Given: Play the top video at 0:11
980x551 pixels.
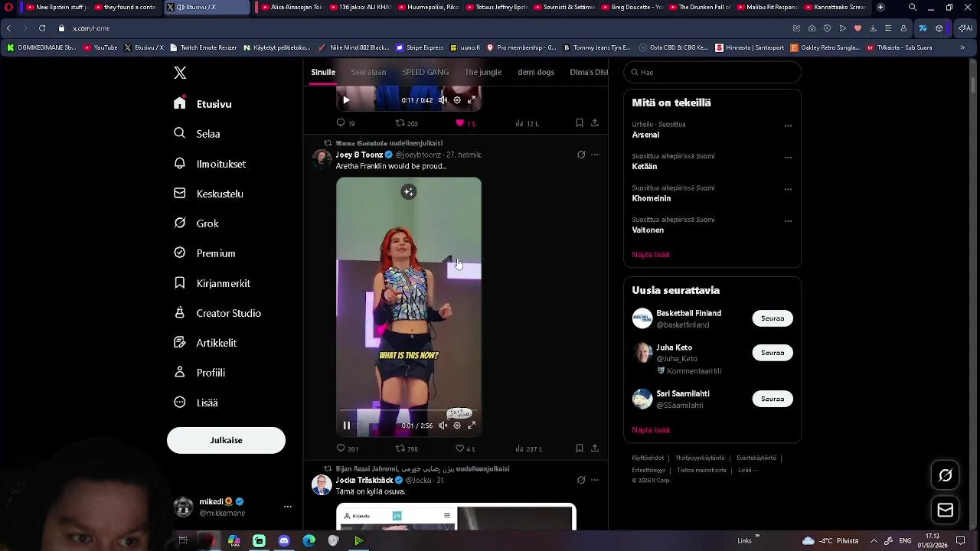Looking at the screenshot, I should pyautogui.click(x=346, y=99).
